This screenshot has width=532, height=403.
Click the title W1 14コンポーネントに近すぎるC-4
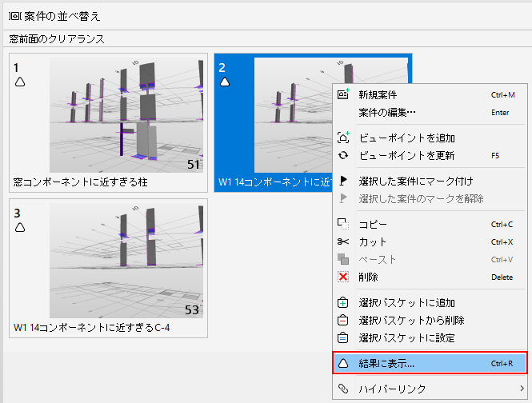[92, 328]
